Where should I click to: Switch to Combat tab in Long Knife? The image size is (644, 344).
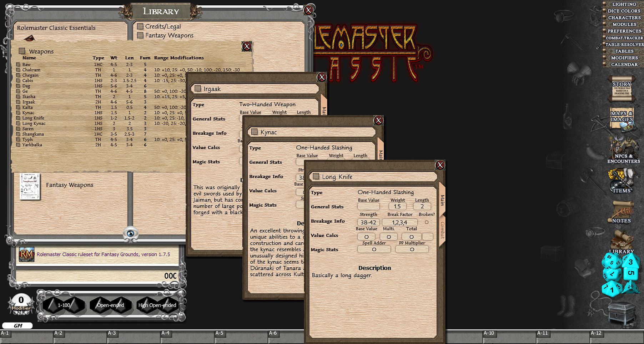(442, 230)
